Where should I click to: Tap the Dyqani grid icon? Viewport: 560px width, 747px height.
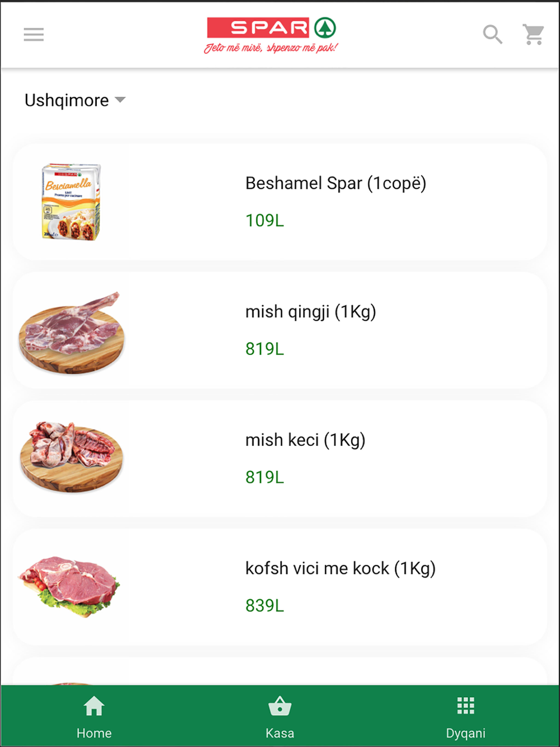466,706
